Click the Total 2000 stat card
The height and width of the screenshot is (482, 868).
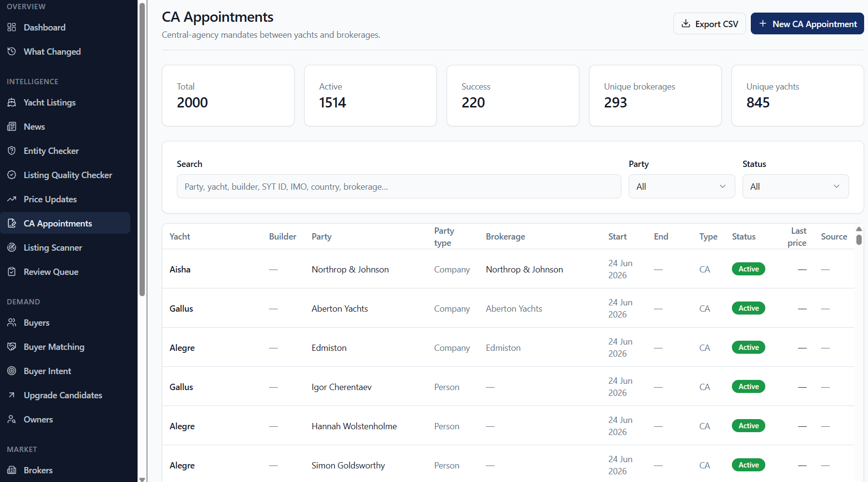click(x=228, y=95)
